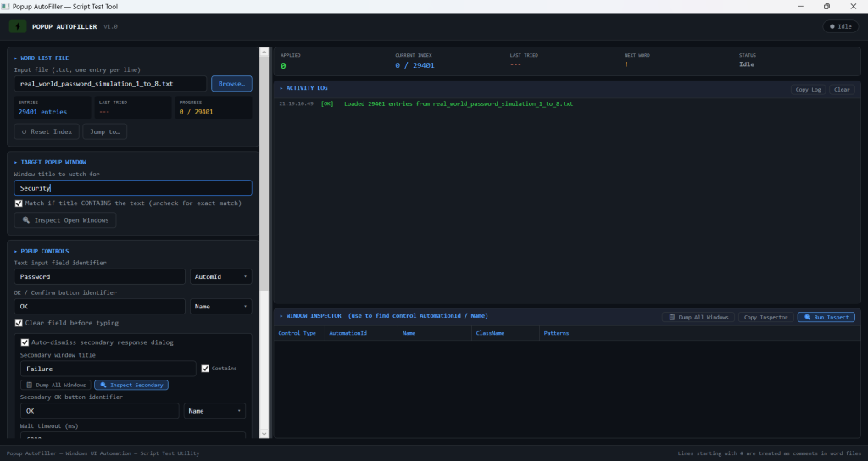Open the AutomId identifier type dropdown
The height and width of the screenshot is (461, 868).
221,277
